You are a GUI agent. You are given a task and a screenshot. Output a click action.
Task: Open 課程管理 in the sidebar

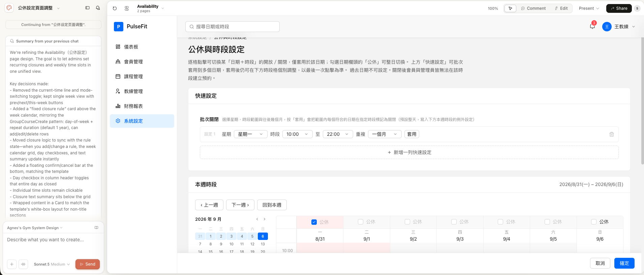pyautogui.click(x=142, y=77)
